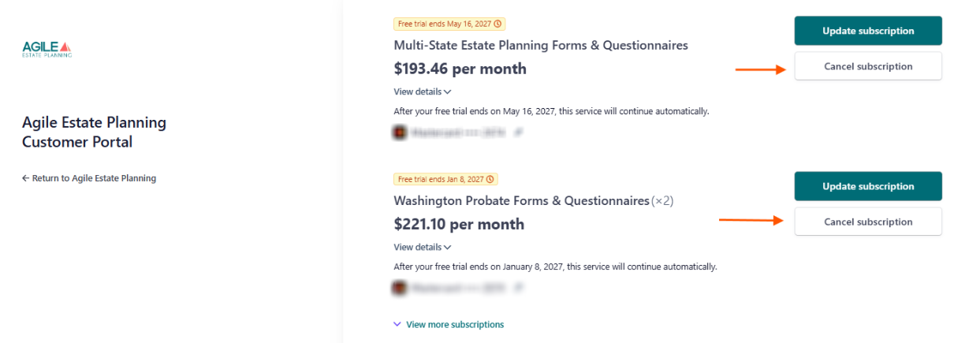980x343 pixels.
Task: Click the back arrow beside Return to Agile
Action: [26, 178]
